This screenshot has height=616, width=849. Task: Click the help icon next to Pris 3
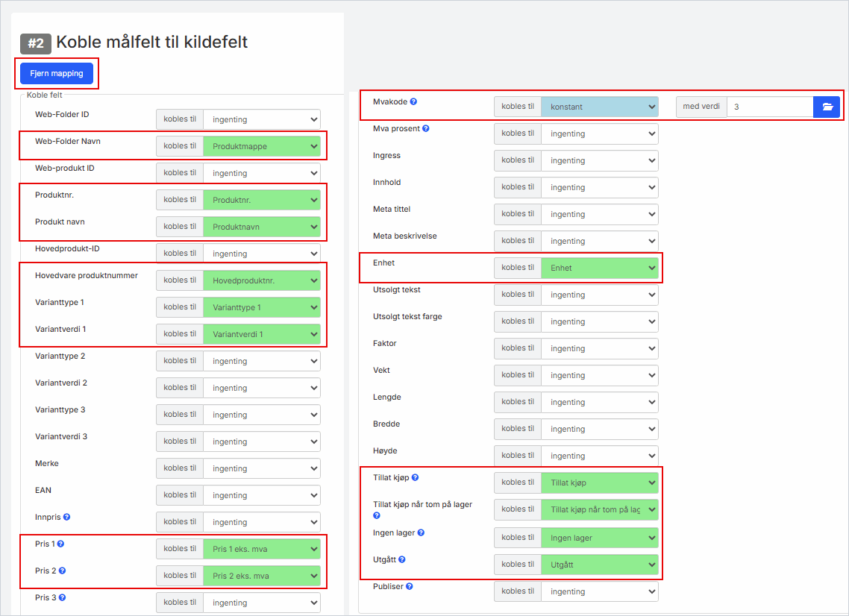[x=61, y=597]
